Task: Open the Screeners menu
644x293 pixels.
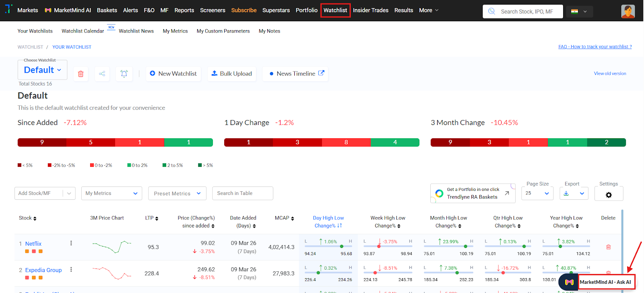Action: tap(213, 10)
